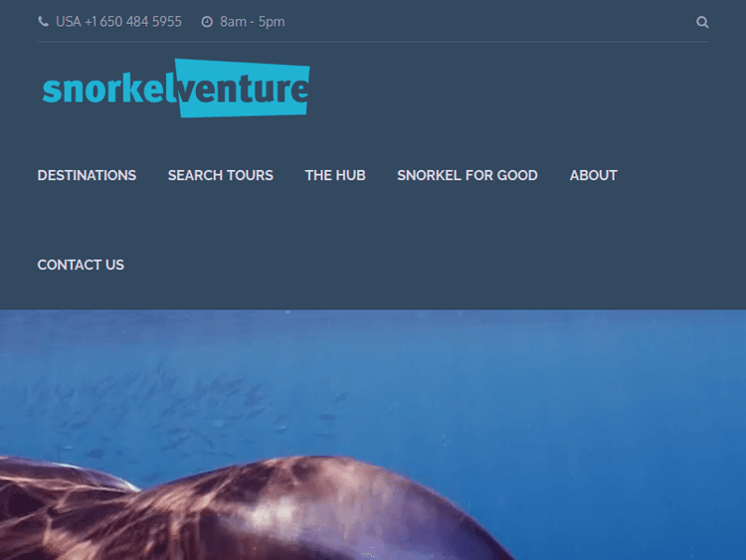Click the "USA" label in the top bar

[69, 22]
